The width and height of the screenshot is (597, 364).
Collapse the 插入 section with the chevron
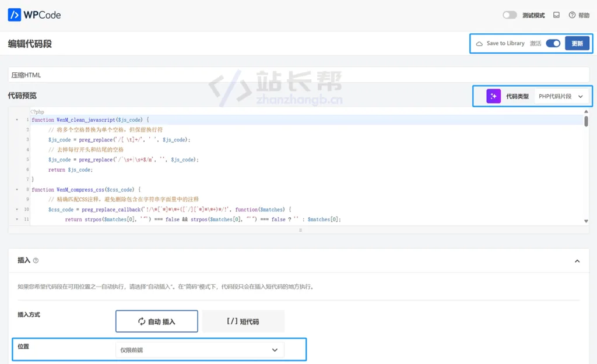pos(577,261)
